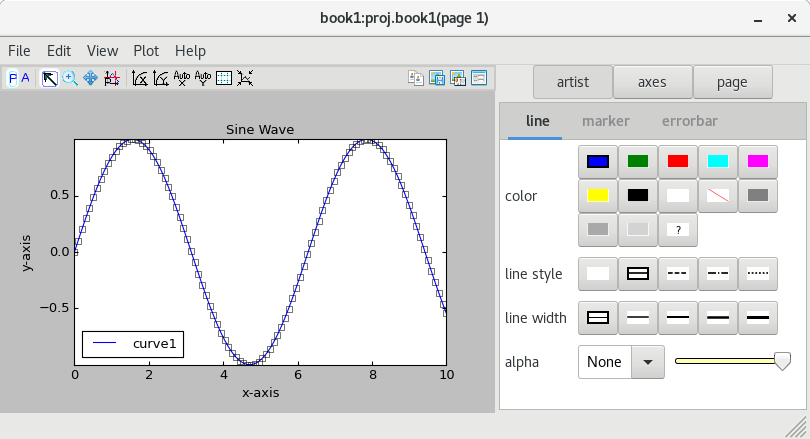Minimize the book1 window

tap(758, 19)
